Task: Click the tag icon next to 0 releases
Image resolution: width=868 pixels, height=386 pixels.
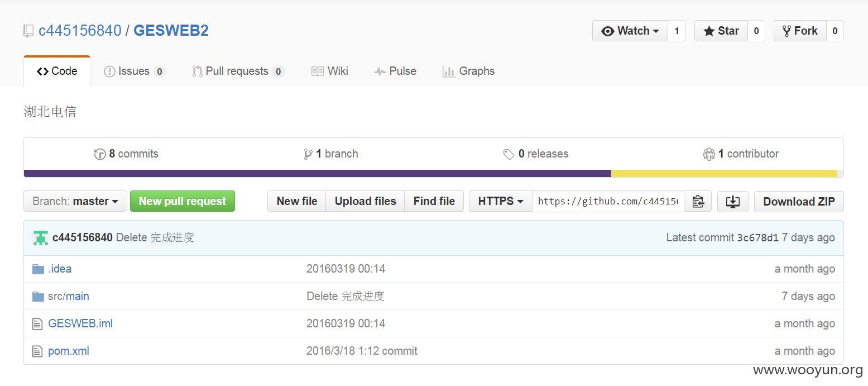Action: pos(509,154)
